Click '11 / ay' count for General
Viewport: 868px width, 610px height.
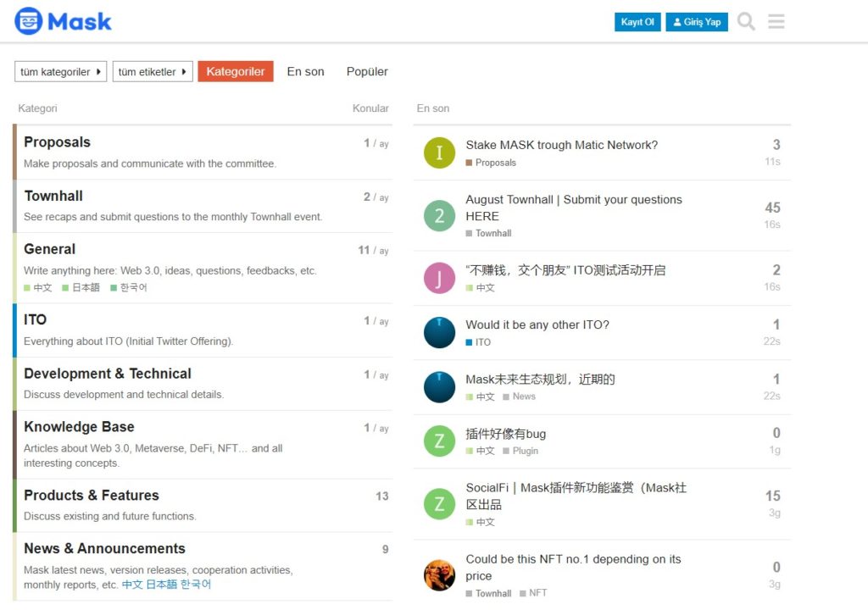(374, 250)
